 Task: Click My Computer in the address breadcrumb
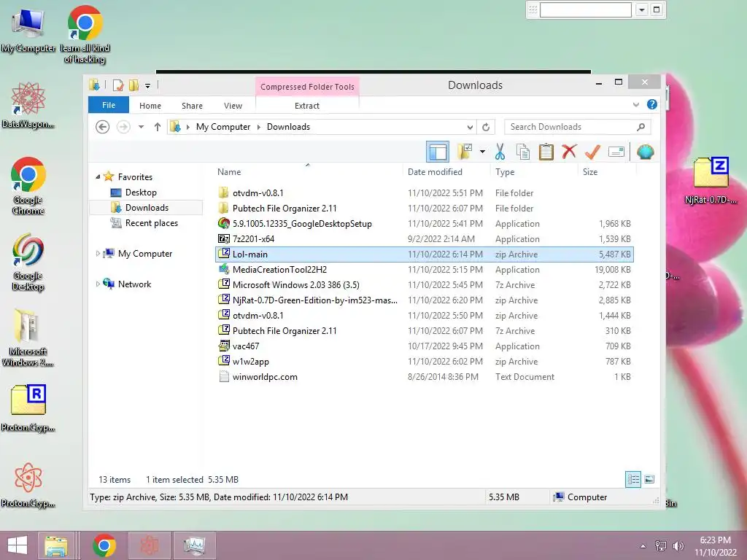(x=223, y=127)
